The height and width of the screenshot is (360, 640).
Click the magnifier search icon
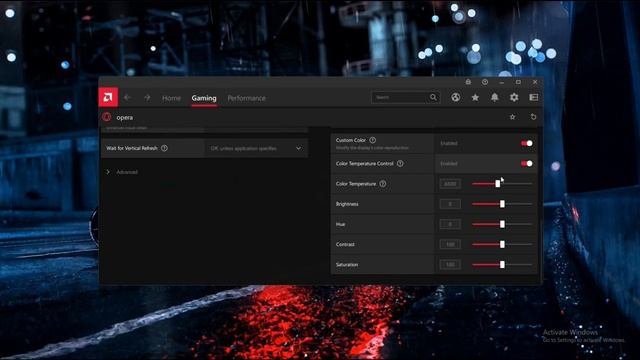pyautogui.click(x=433, y=97)
